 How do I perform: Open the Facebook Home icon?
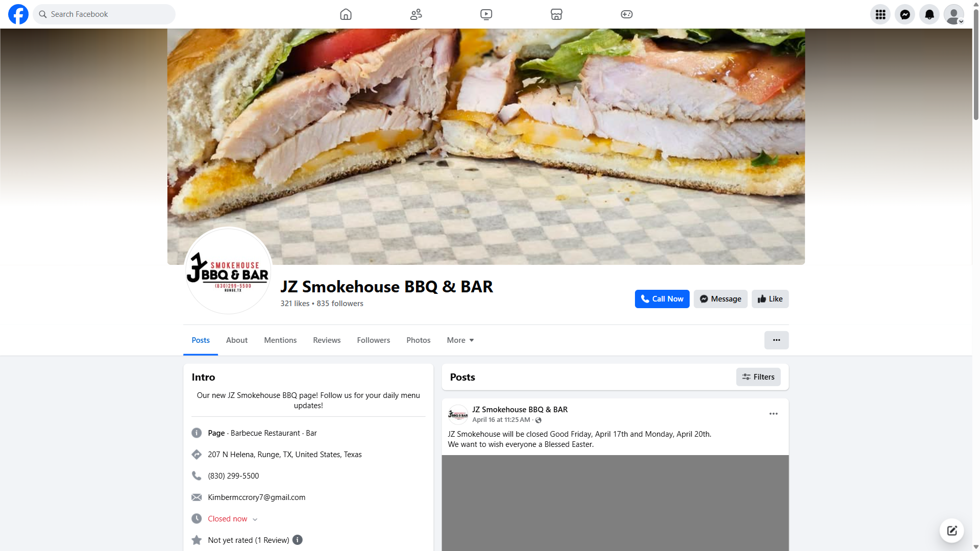(346, 14)
